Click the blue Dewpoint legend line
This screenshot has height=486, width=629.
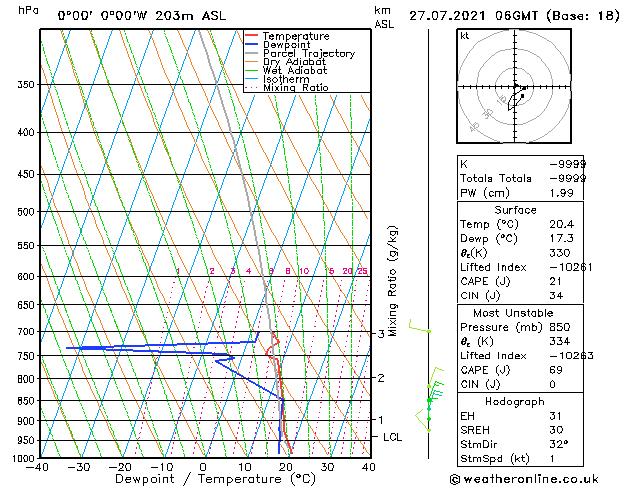(251, 44)
